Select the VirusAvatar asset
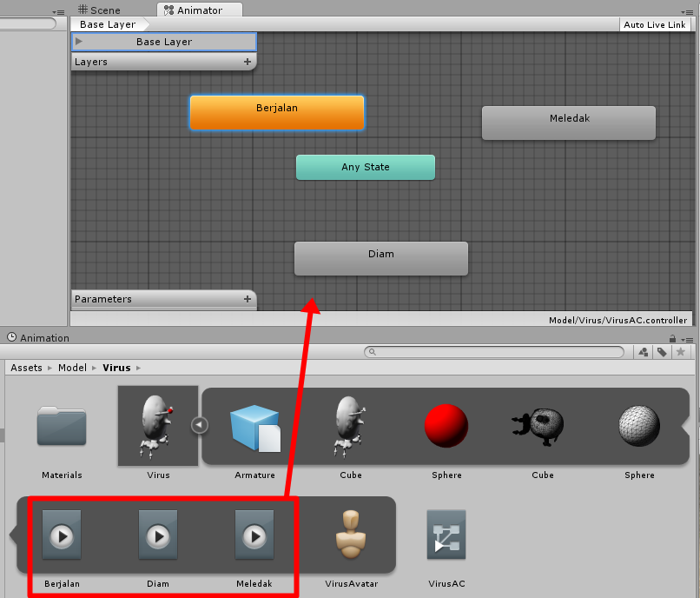The height and width of the screenshot is (598, 700). click(350, 535)
